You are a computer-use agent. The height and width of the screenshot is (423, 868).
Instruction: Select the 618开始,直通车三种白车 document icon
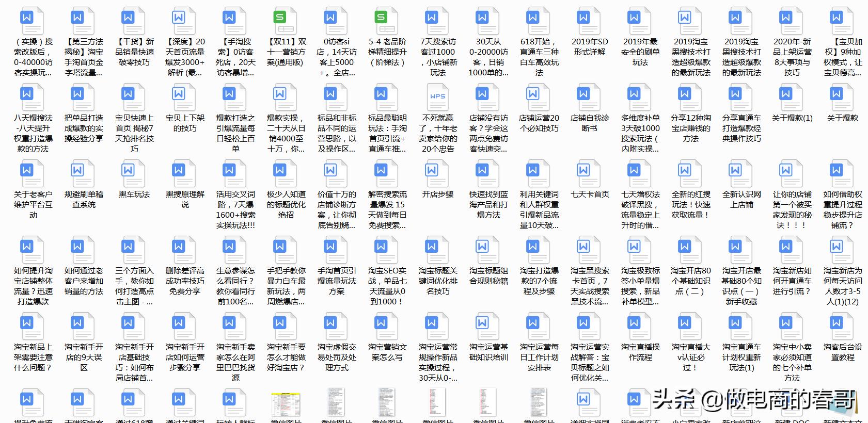point(539,22)
